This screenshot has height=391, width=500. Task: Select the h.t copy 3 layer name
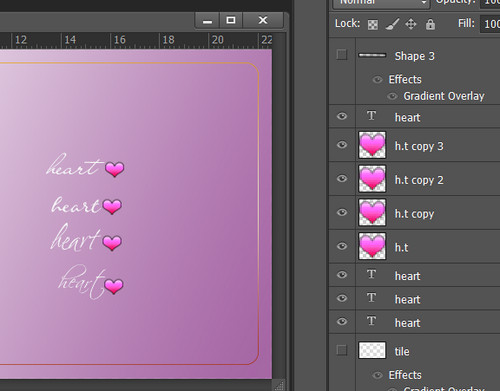tap(419, 146)
